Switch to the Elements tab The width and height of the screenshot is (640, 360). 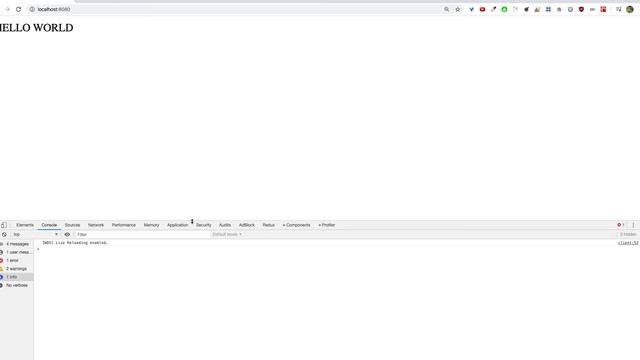click(25, 225)
